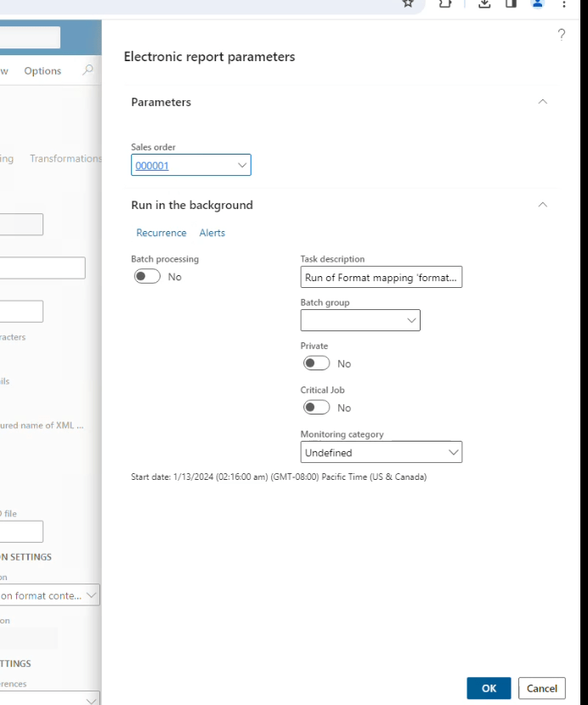Collapse the Parameters section
The height and width of the screenshot is (705, 588).
click(x=542, y=102)
